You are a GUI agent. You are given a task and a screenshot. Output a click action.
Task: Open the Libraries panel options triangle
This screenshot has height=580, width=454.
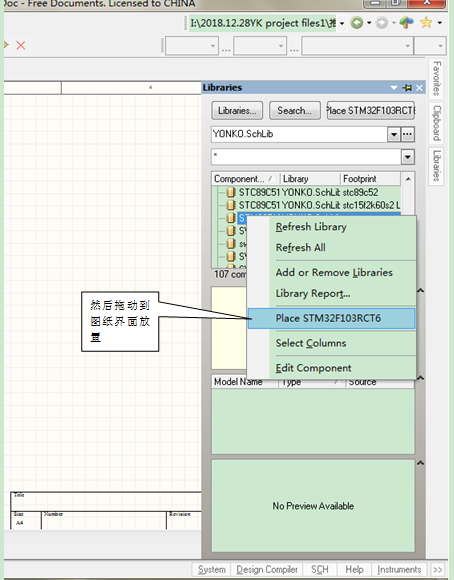[x=394, y=88]
